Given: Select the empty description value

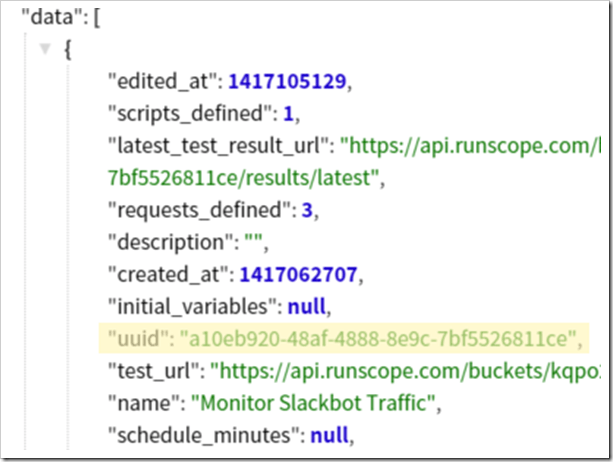Looking at the screenshot, I should click(x=253, y=238).
